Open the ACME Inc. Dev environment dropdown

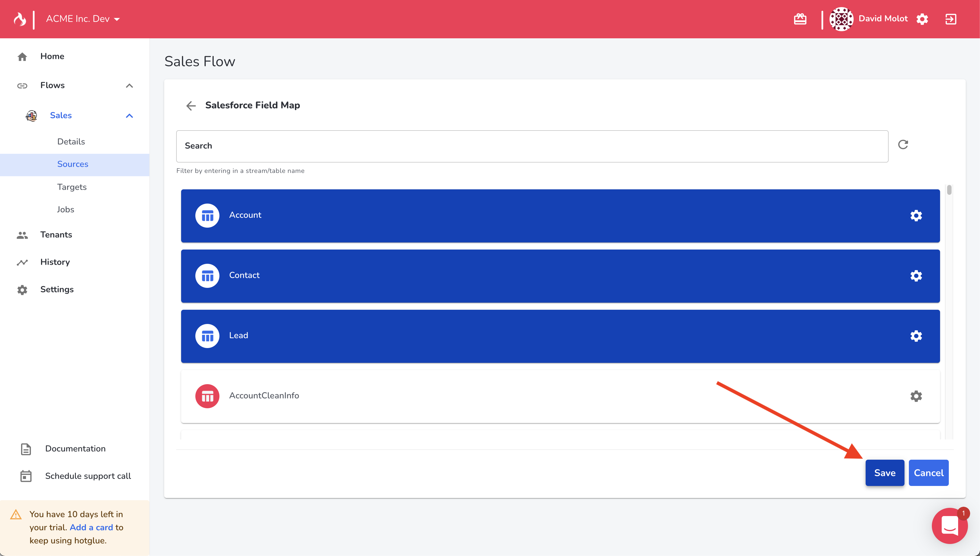tap(83, 19)
